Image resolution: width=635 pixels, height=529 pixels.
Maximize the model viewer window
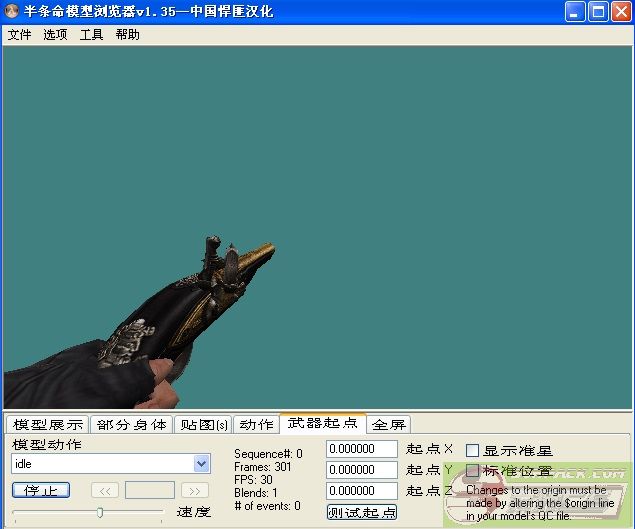tap(598, 12)
